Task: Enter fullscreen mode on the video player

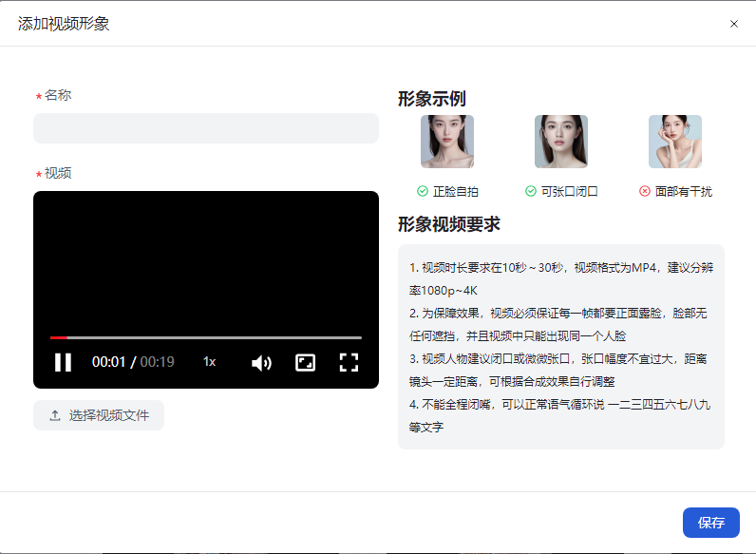Action: pyautogui.click(x=349, y=362)
